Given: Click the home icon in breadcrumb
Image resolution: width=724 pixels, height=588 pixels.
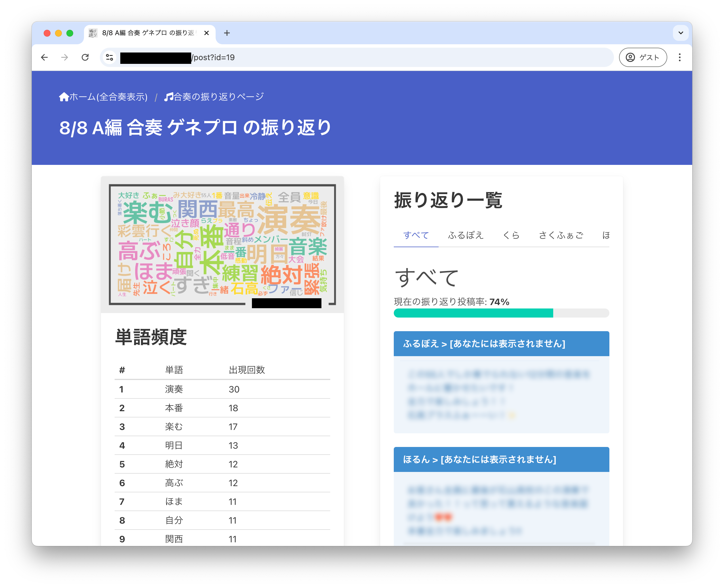Looking at the screenshot, I should [x=64, y=97].
